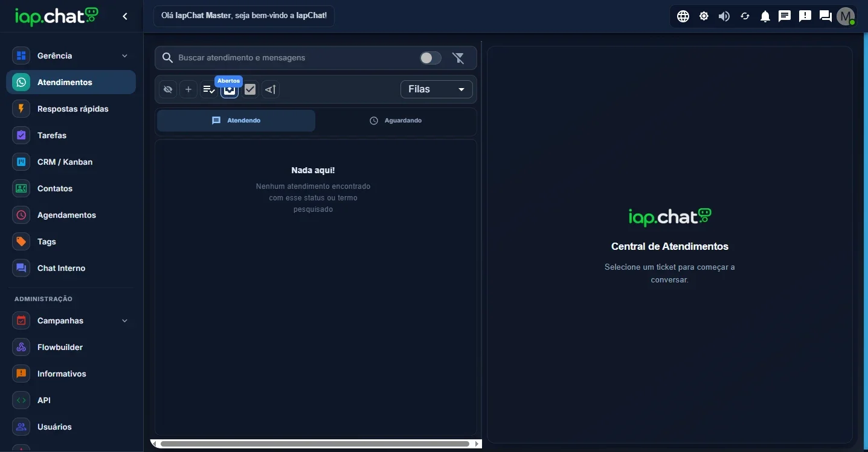The width and height of the screenshot is (868, 452).
Task: Open Agendamentos page
Action: [x=71, y=215]
